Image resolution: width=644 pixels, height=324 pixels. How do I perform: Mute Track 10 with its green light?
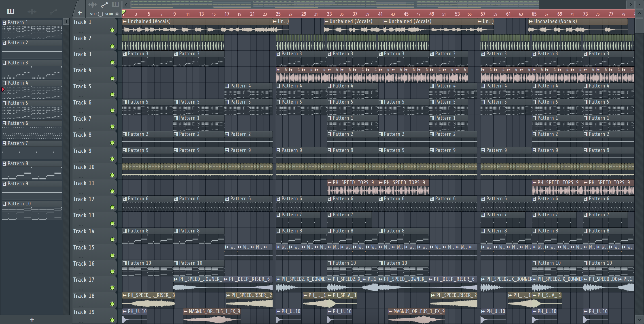tap(112, 175)
